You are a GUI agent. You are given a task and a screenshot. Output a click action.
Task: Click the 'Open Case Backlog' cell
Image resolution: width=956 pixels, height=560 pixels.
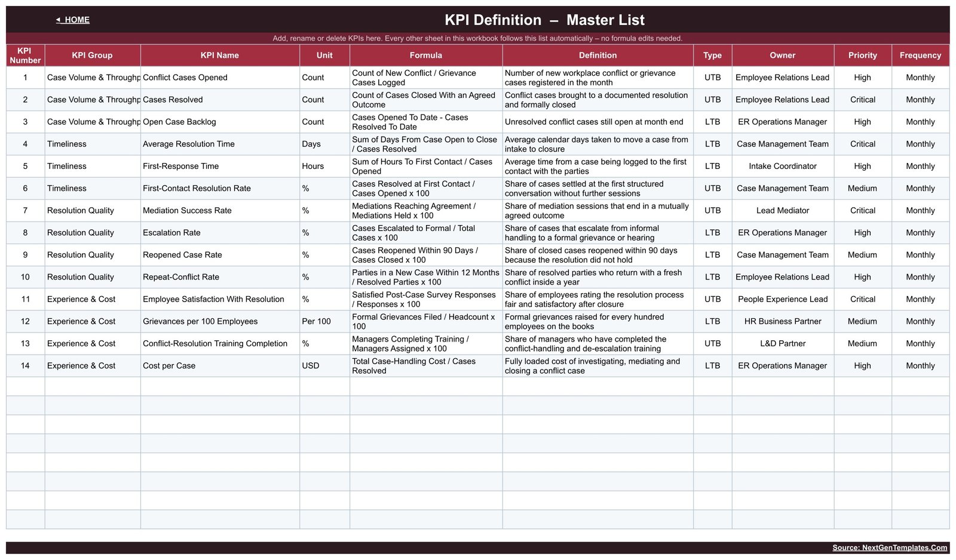[x=220, y=122]
